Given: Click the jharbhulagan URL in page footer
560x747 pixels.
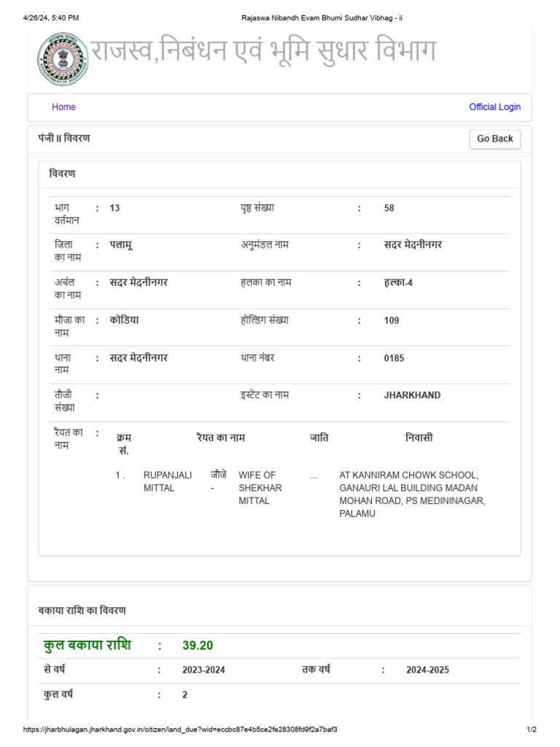Looking at the screenshot, I should coord(180,729).
